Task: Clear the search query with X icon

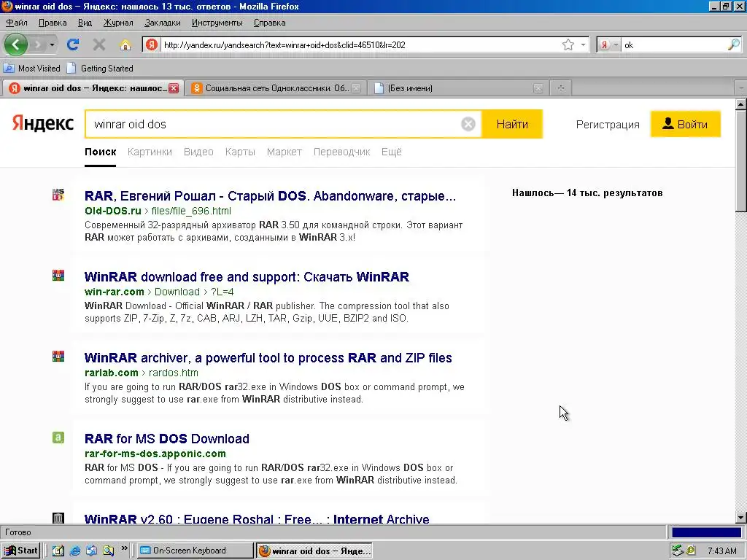Action: coord(468,124)
